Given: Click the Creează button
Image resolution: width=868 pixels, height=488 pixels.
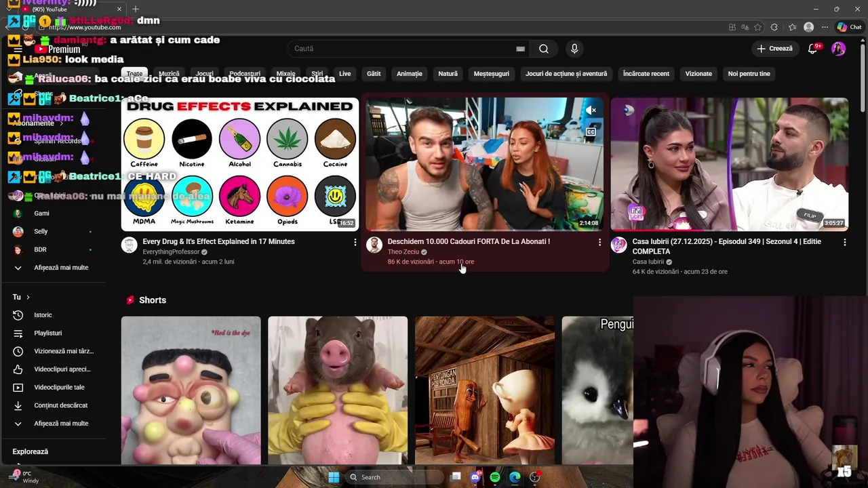Looking at the screenshot, I should pyautogui.click(x=774, y=49).
